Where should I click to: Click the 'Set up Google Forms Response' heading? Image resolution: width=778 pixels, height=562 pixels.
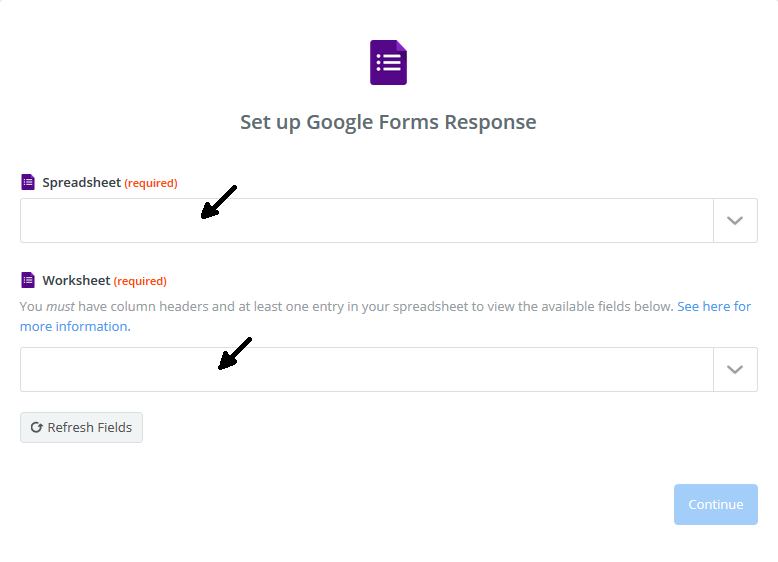(389, 122)
